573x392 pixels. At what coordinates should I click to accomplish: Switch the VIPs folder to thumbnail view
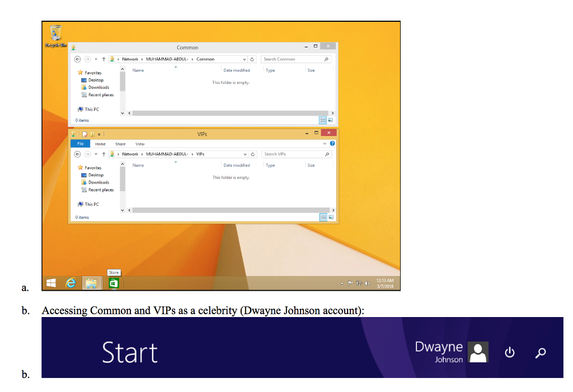tap(330, 218)
